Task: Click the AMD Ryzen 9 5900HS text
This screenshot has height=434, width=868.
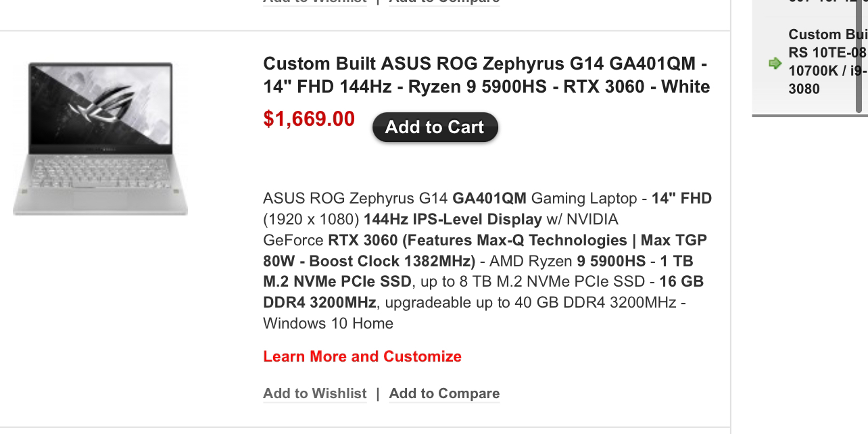Action: (x=567, y=261)
